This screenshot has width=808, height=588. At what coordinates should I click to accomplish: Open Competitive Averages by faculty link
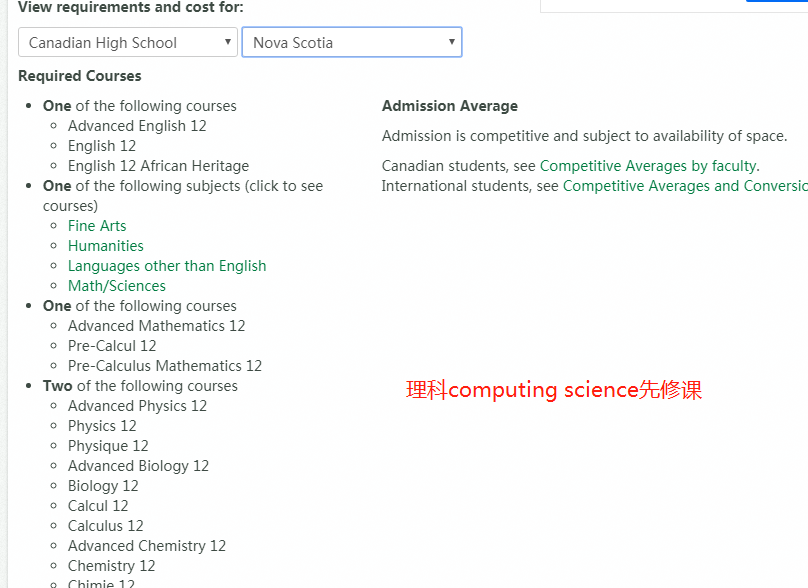(x=648, y=166)
